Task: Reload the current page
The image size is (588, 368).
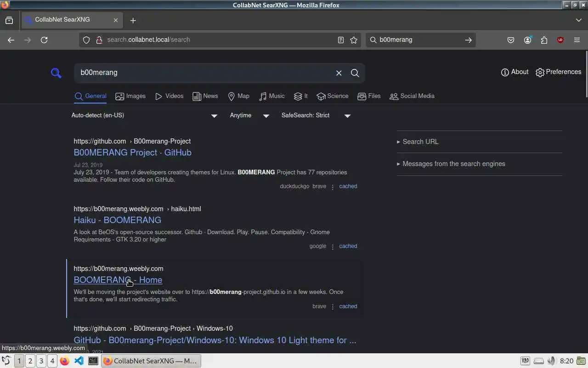Action: pos(44,40)
